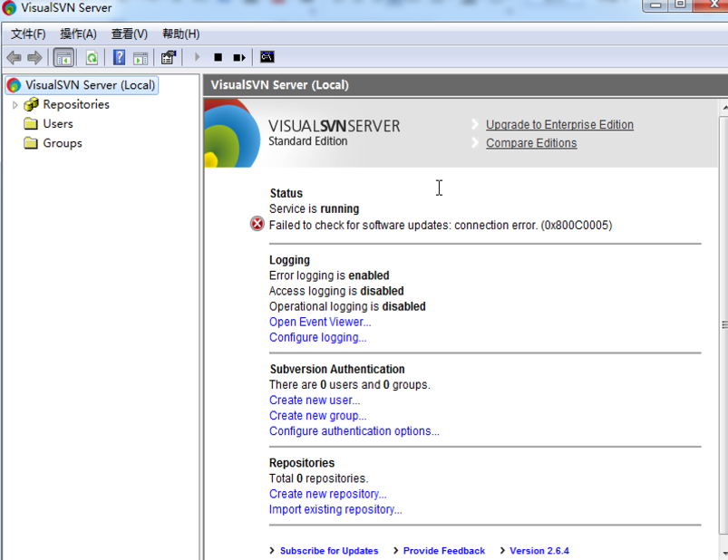Viewport: 728px width, 560px height.
Task: Select the Groups folder icon in the tree
Action: tap(31, 143)
